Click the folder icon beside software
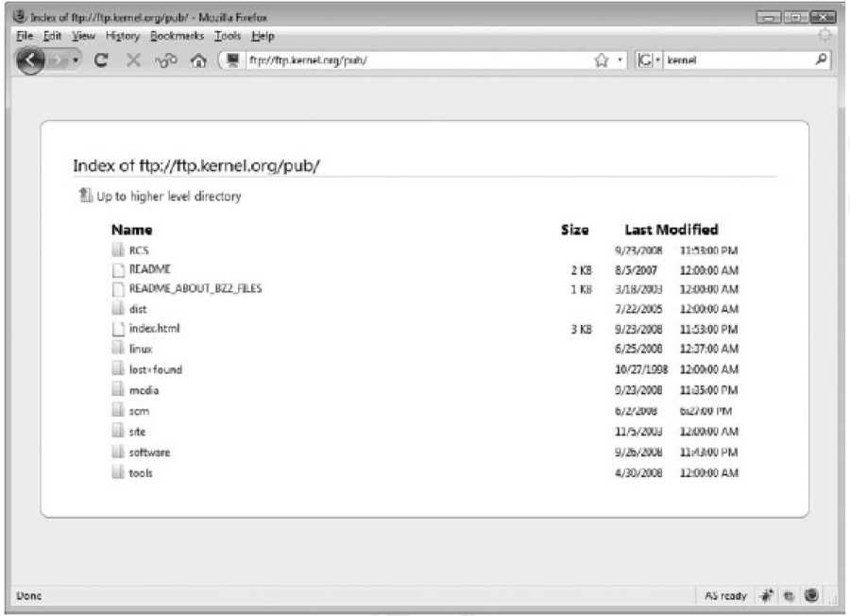 pos(118,452)
